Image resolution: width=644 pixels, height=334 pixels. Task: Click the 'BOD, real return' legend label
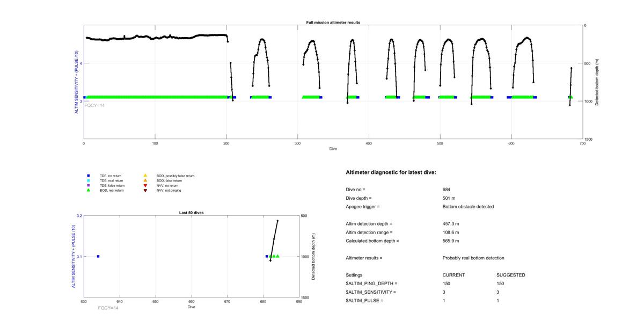point(112,191)
